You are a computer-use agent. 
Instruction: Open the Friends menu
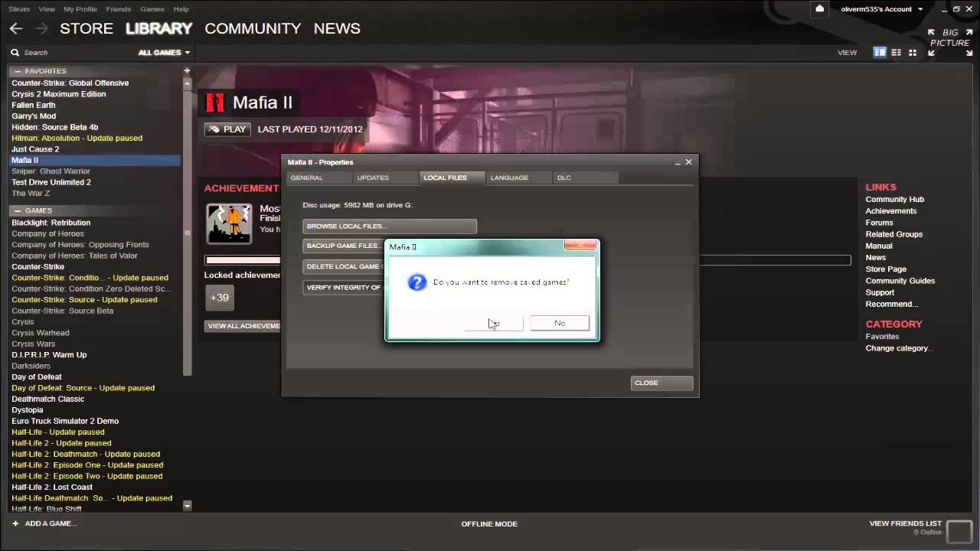pyautogui.click(x=118, y=9)
